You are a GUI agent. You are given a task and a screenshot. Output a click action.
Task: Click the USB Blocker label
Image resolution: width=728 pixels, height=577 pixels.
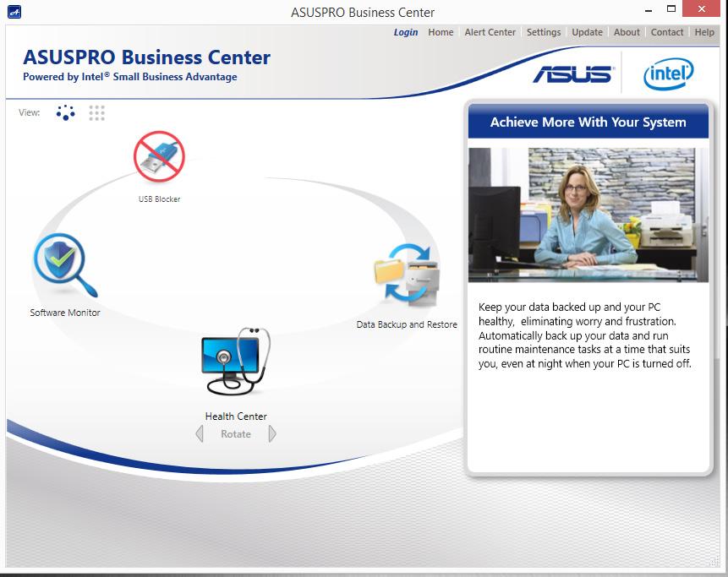(x=159, y=199)
